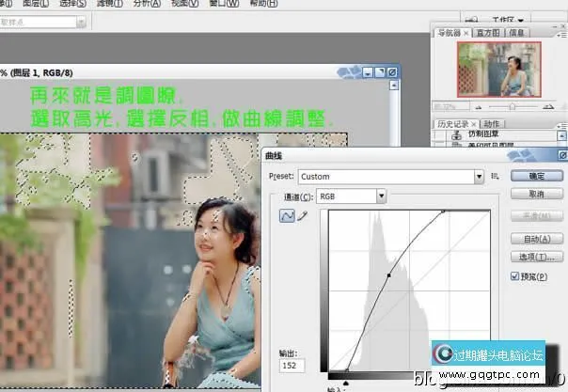Open the 窗口(W) menu
Screen dimensions: 568x392
tap(224, 4)
